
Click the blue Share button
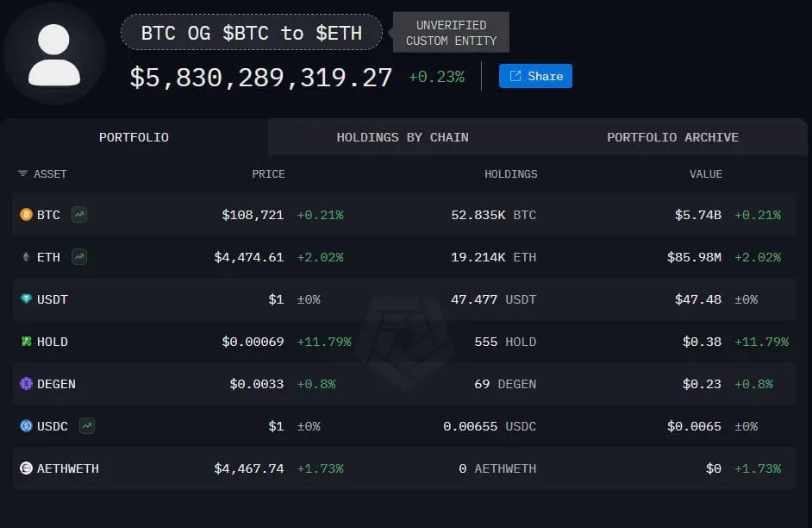tap(535, 76)
